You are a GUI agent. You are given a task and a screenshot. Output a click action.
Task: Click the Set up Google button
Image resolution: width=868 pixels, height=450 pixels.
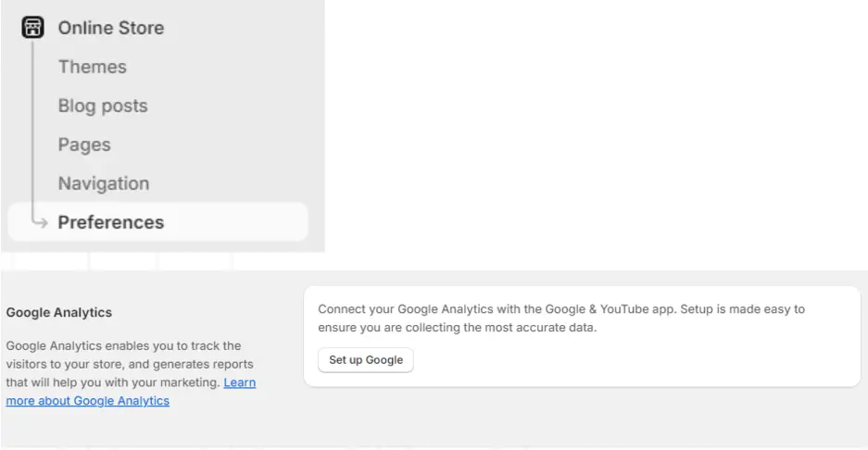(x=365, y=360)
